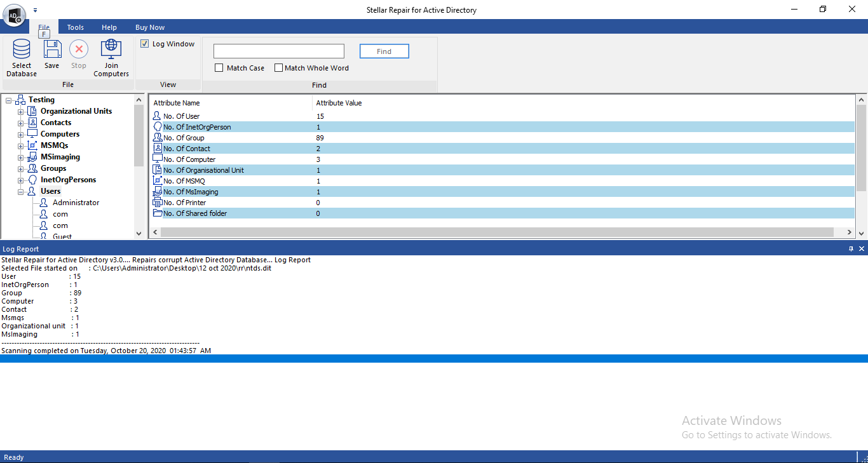868x463 pixels.
Task: Select the Organizational Units tree icon
Action: (32, 111)
